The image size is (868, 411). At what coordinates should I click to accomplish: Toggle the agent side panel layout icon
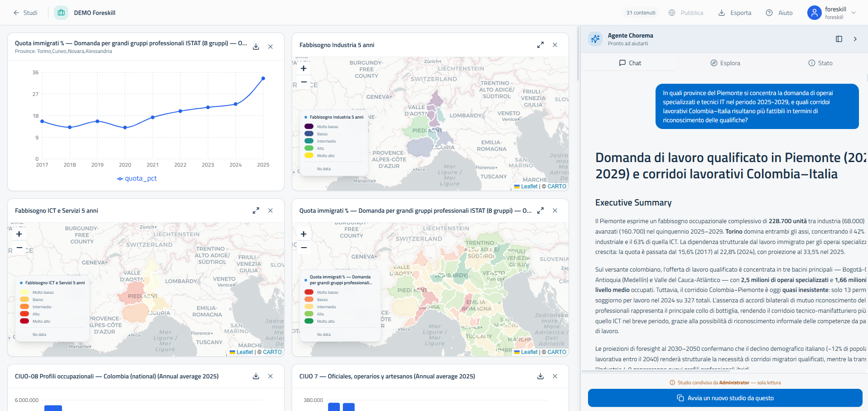839,39
